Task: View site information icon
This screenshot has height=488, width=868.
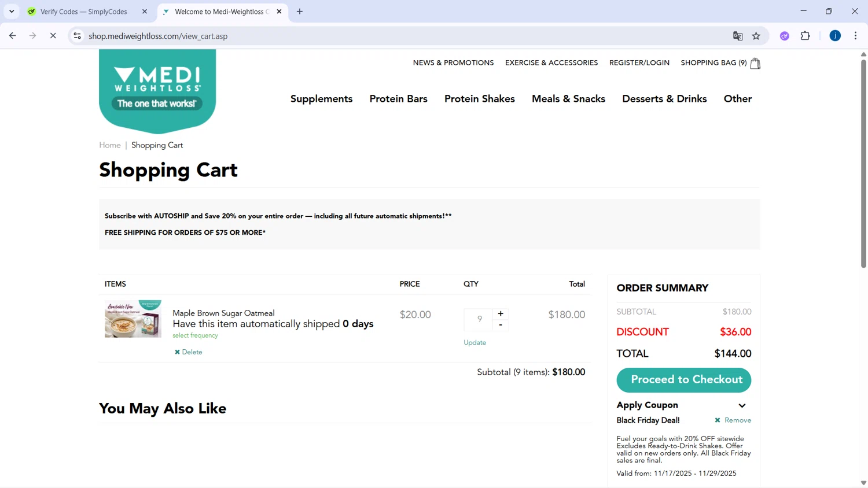Action: [77, 36]
